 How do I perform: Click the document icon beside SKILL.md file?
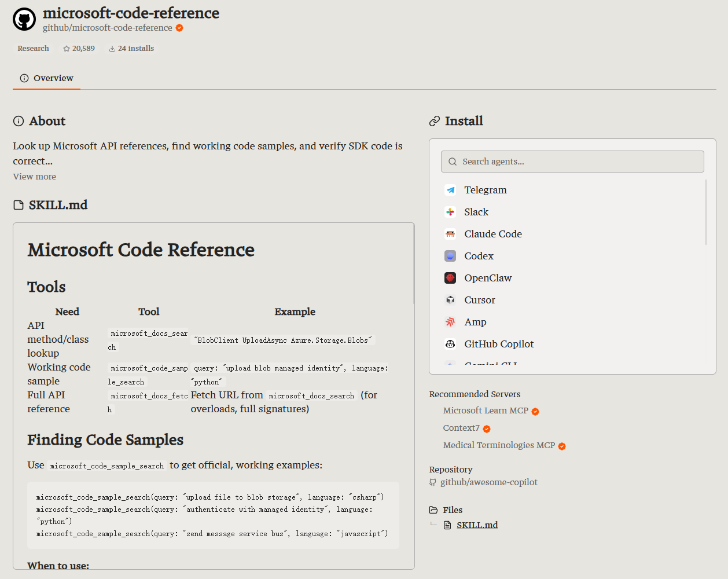tap(447, 525)
